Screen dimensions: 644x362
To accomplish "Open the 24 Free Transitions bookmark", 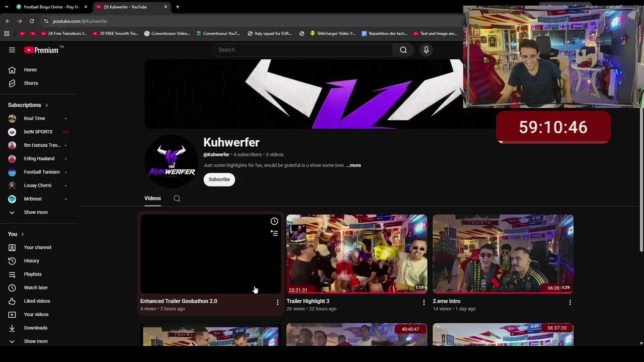I will click(64, 34).
